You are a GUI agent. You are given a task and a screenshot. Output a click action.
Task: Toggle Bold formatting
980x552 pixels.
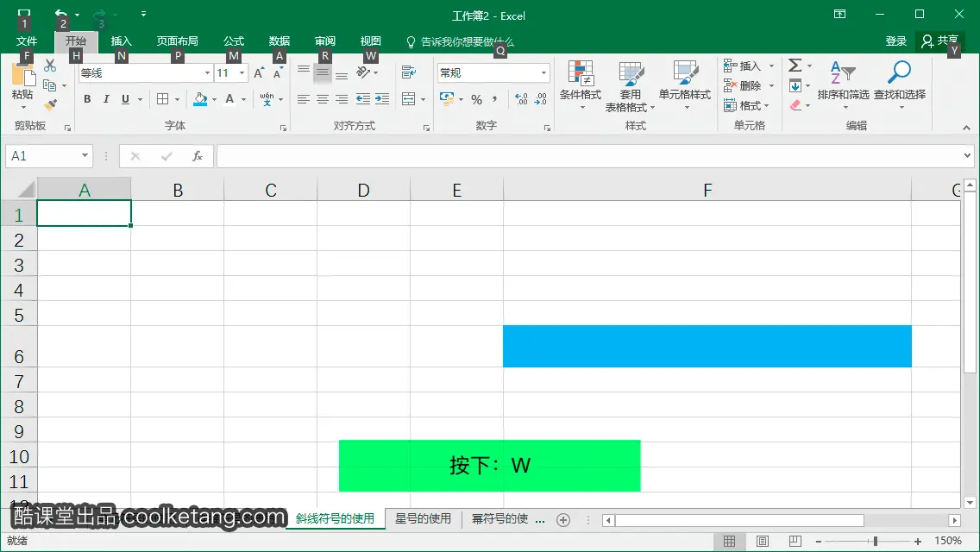[x=87, y=99]
